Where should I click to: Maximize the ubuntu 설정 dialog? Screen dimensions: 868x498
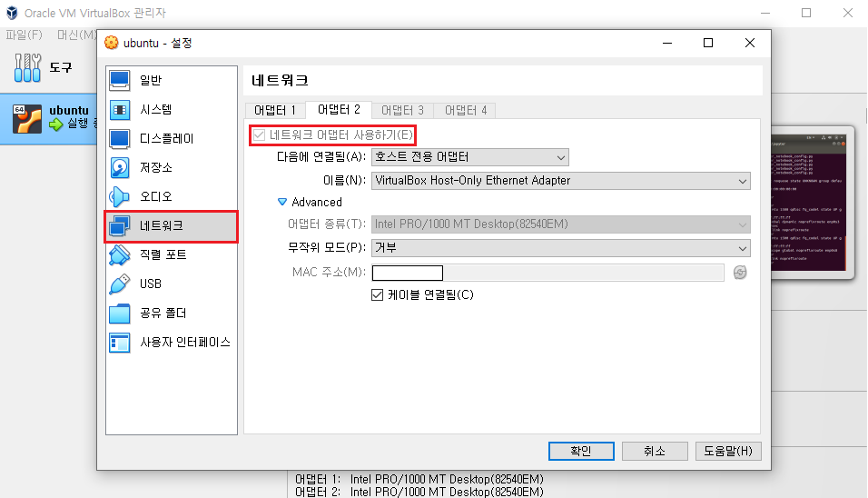[708, 43]
